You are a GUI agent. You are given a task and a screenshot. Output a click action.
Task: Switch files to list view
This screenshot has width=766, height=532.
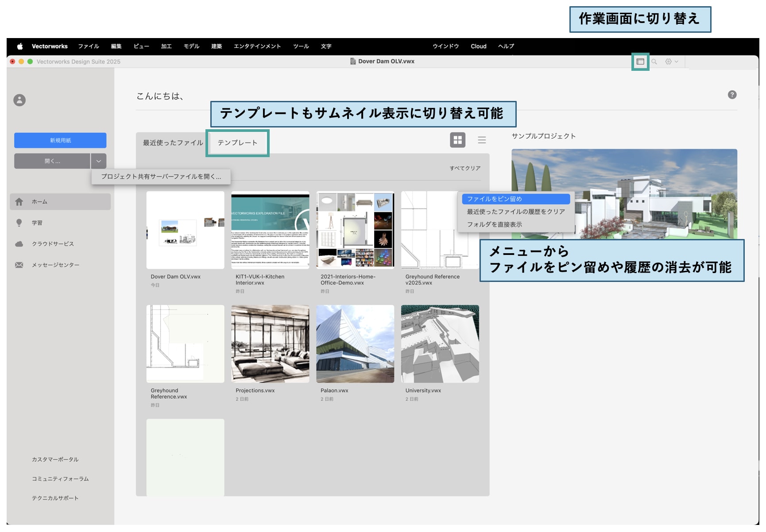pos(481,140)
